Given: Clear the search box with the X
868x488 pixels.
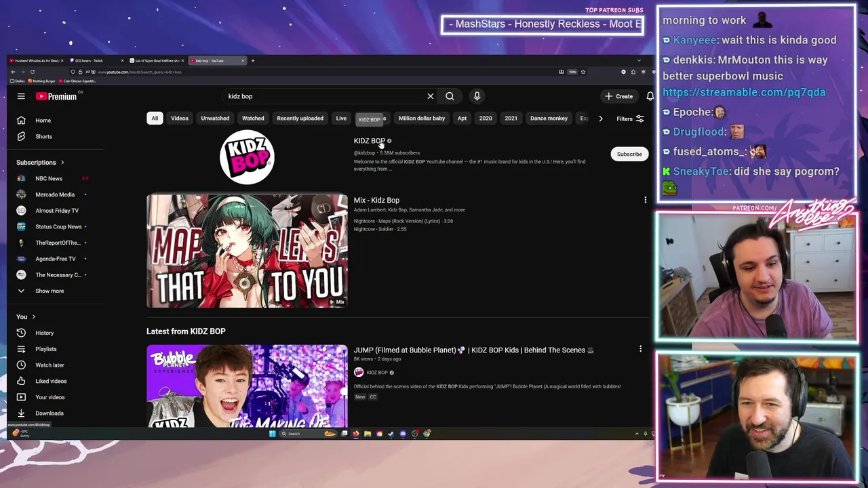Looking at the screenshot, I should [x=430, y=96].
